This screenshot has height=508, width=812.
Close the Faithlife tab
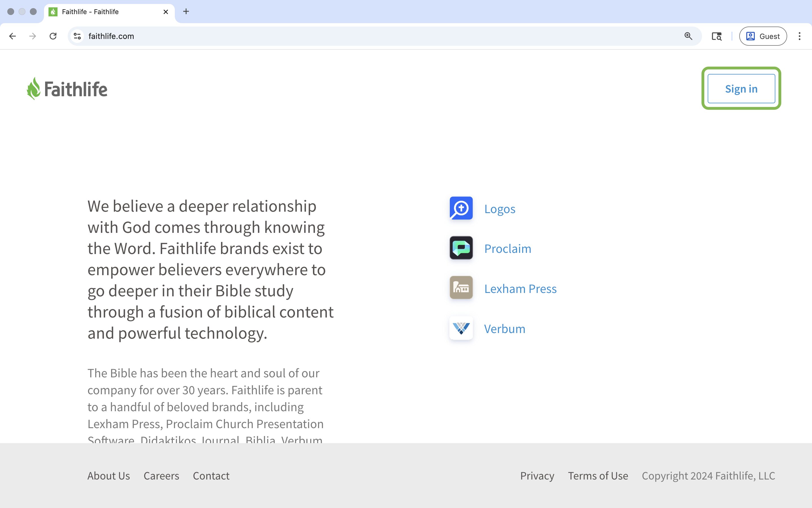click(166, 12)
